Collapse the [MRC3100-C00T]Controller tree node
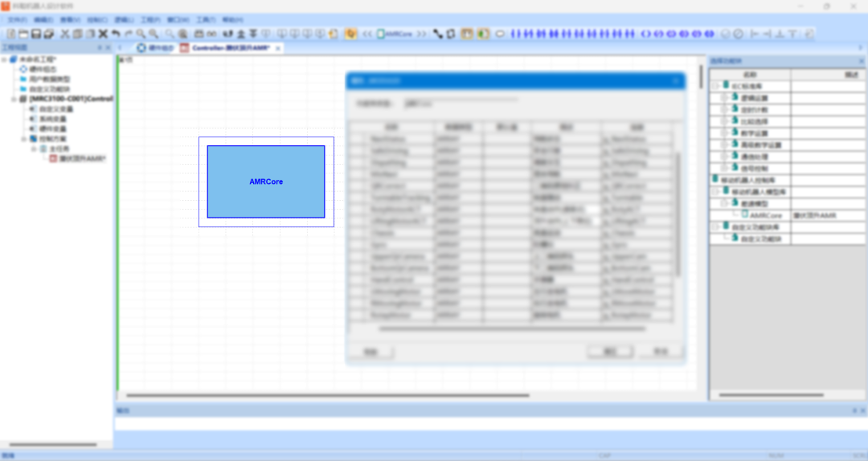The height and width of the screenshot is (461, 868). (14, 99)
